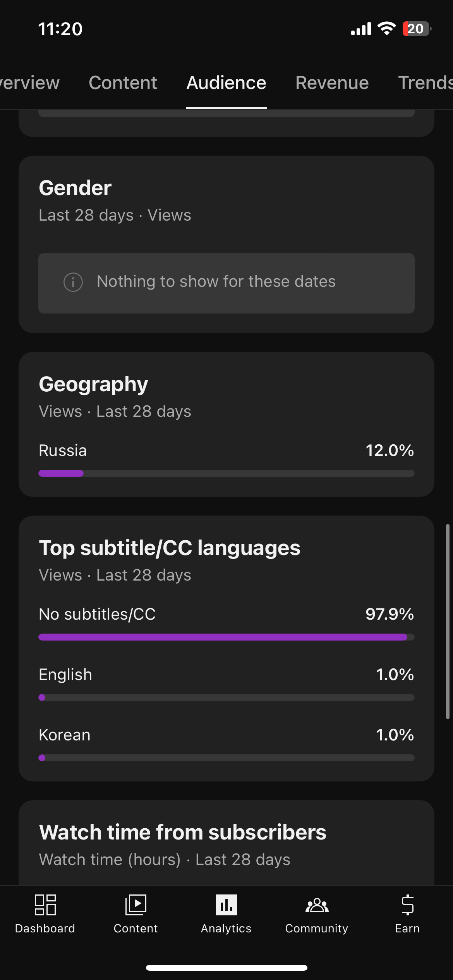Screen dimensions: 453x980
Task: Go to the partially visible Overview tab
Action: click(x=29, y=83)
